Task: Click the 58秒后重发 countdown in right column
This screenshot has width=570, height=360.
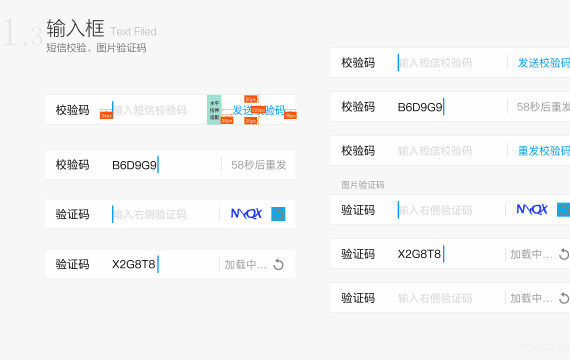Action: tap(543, 107)
